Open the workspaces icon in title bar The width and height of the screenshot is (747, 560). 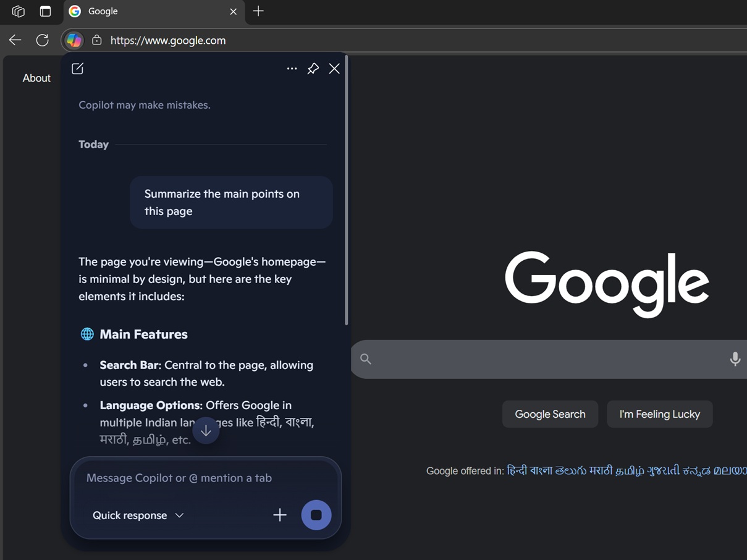click(x=19, y=11)
